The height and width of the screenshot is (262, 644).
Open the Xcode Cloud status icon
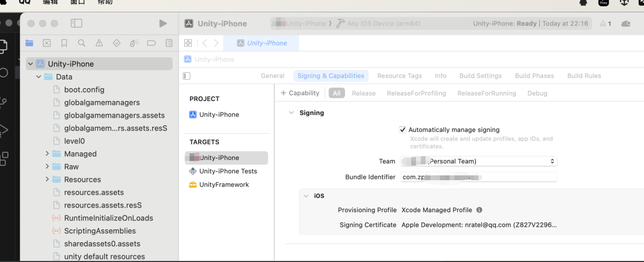point(626,24)
